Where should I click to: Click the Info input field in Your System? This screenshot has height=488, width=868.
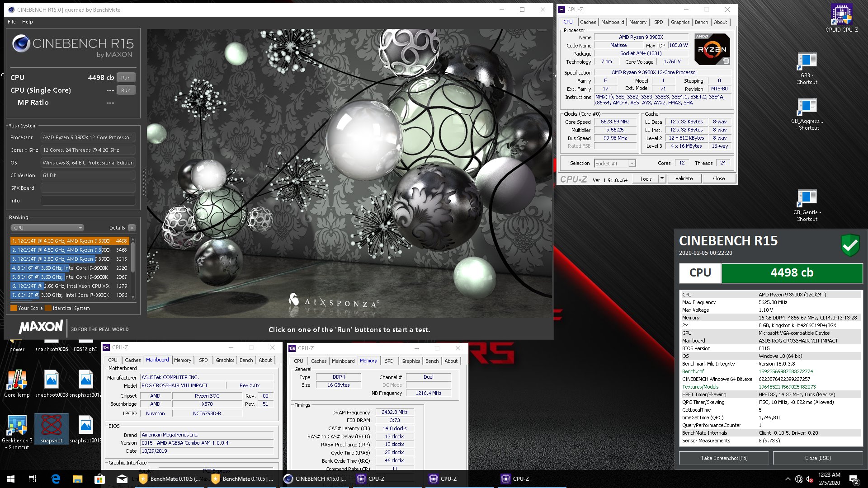pyautogui.click(x=88, y=201)
